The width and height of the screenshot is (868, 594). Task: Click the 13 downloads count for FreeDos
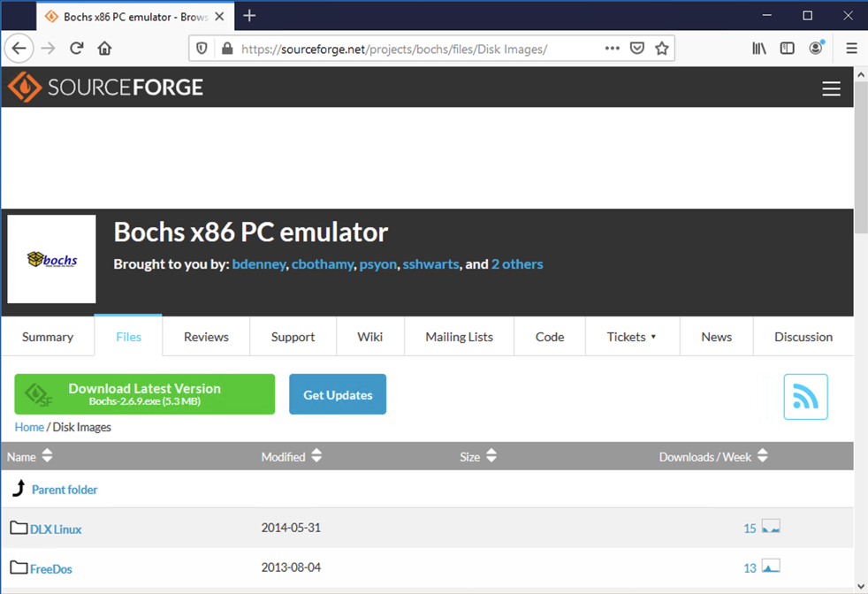click(750, 568)
